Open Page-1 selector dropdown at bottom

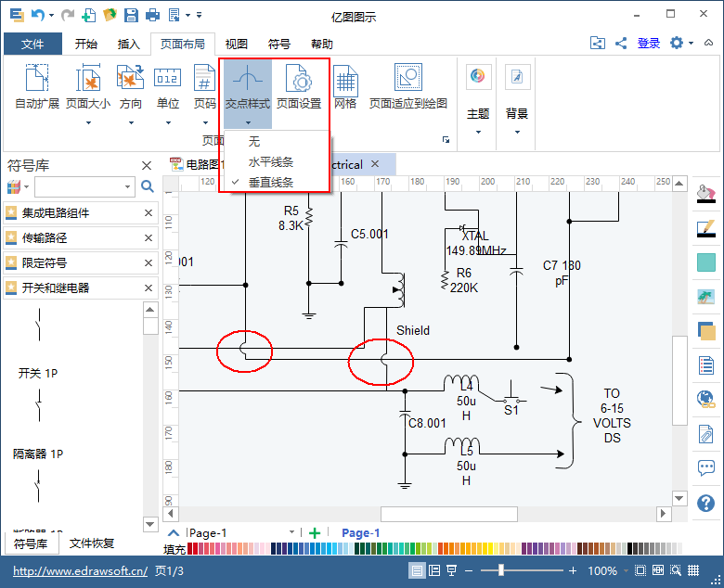pos(291,532)
